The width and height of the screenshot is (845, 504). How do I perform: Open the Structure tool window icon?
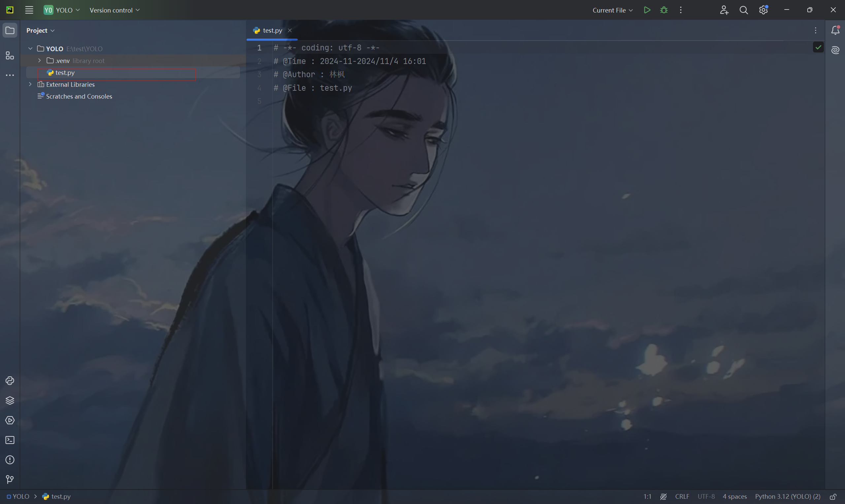click(10, 55)
